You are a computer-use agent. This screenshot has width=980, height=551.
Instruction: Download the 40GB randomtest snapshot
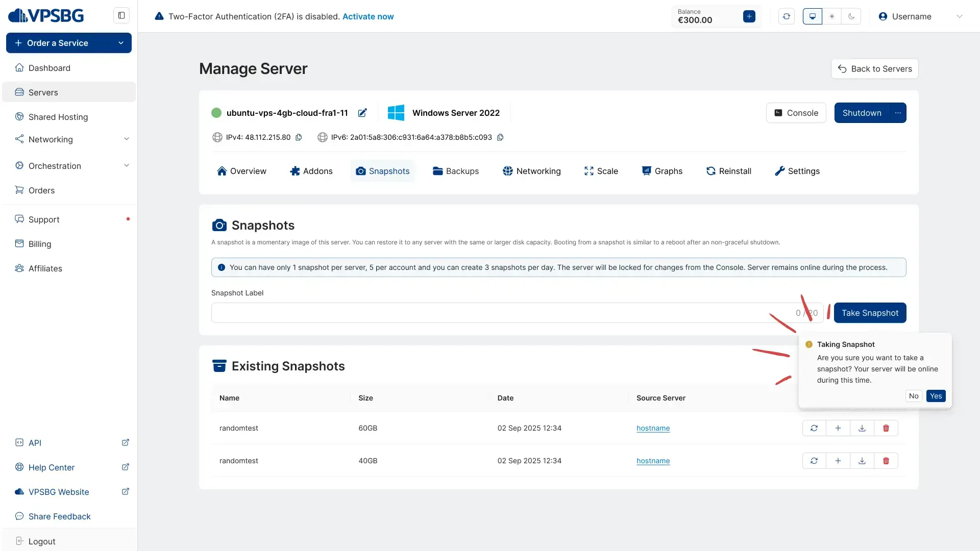[862, 461]
